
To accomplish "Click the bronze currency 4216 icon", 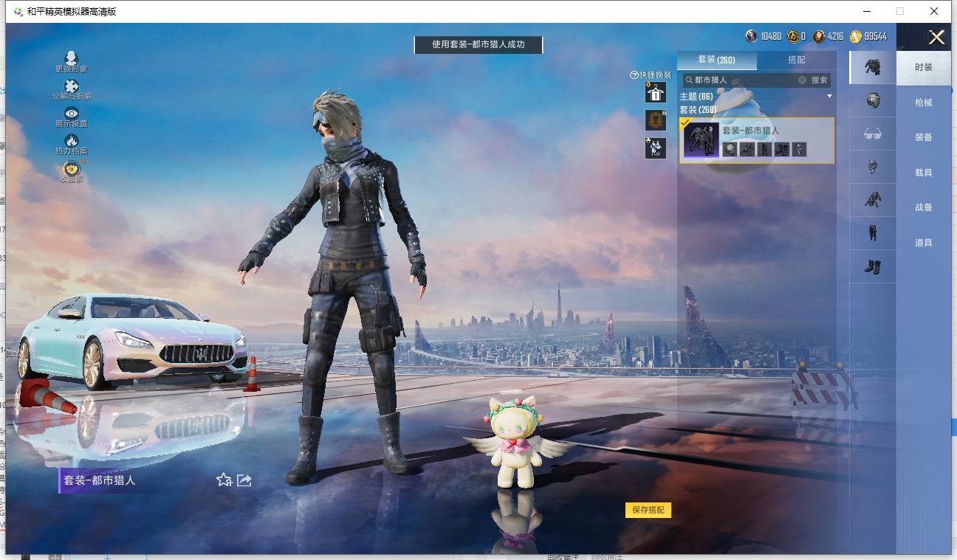I will coord(819,36).
